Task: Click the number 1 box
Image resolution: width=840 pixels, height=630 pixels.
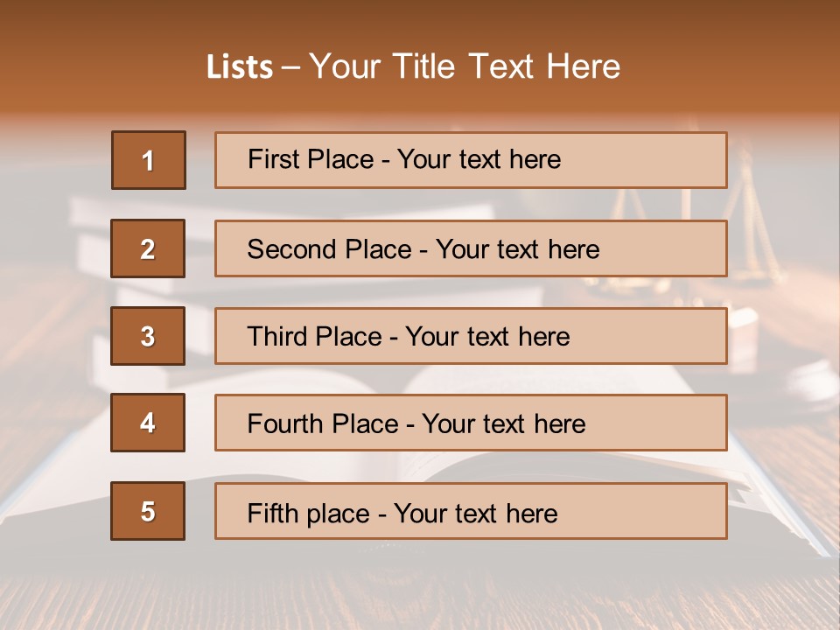Action: 149,160
